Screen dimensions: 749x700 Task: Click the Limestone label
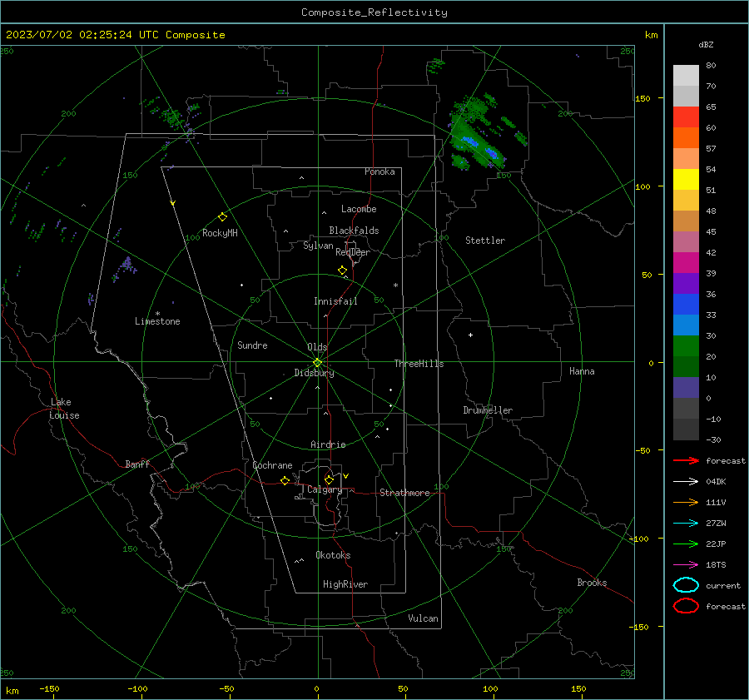pos(157,321)
